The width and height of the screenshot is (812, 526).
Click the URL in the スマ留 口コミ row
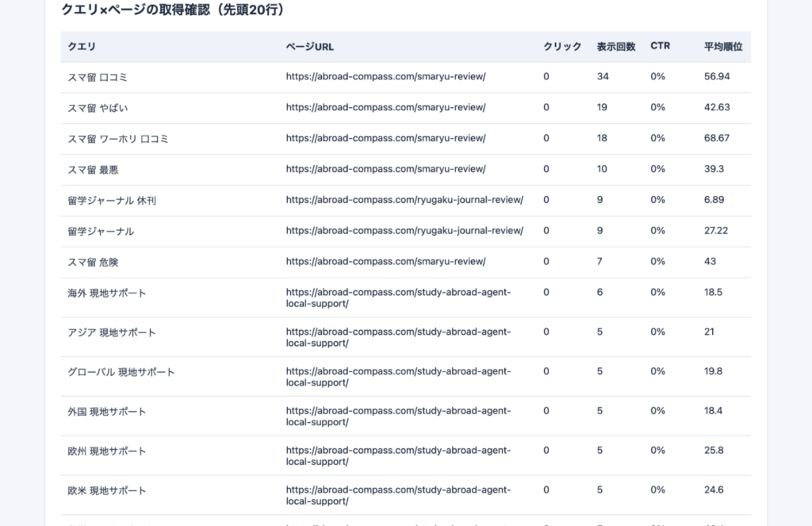point(386,77)
